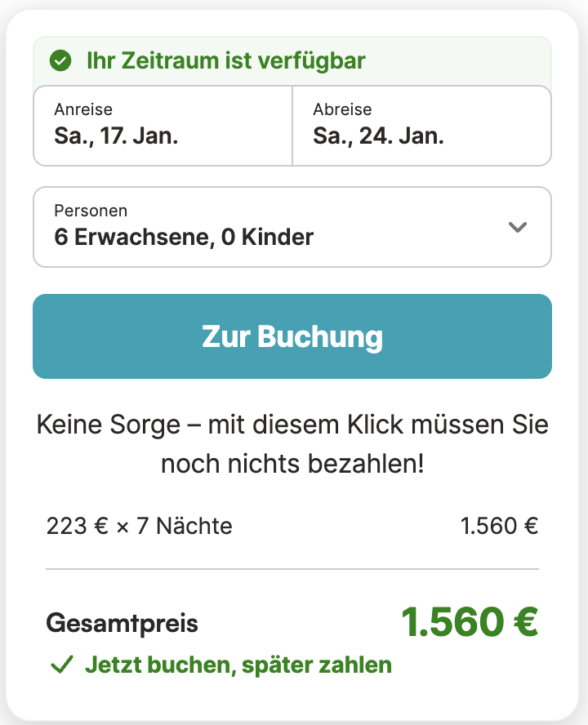Click 'Jetzt buchen, später zahlen' text

pos(238,665)
